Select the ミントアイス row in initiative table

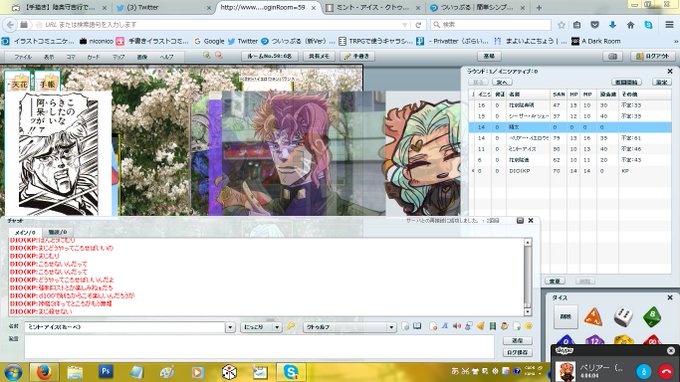570,149
